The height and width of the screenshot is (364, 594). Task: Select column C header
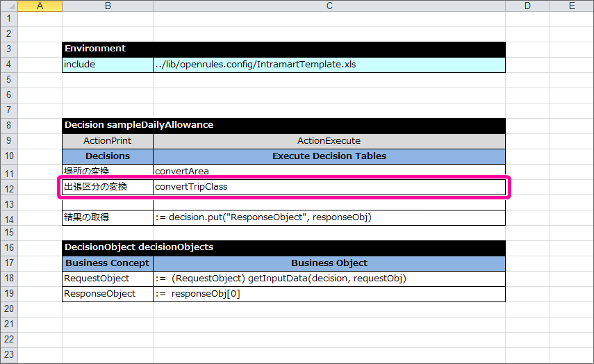pos(329,6)
